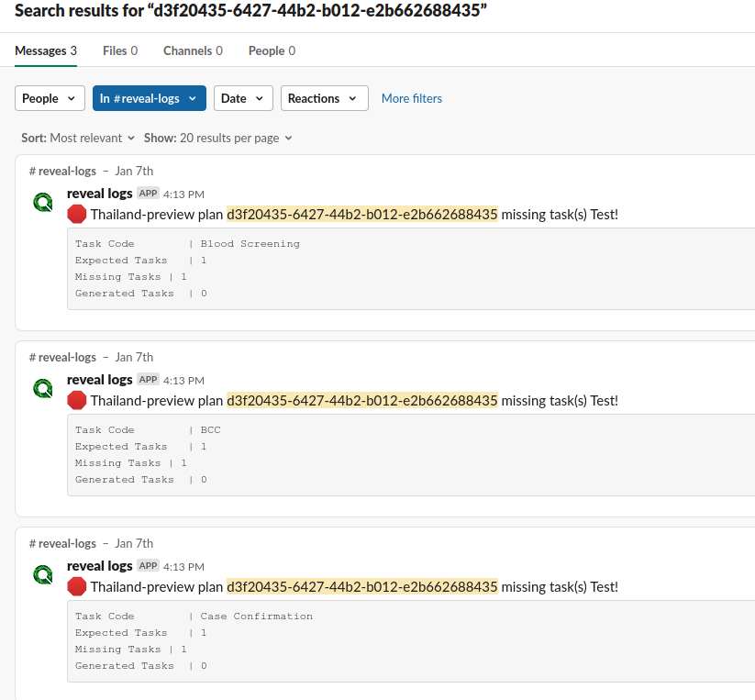Click the APP badge in the second result
This screenshot has height=700, width=755.
tap(147, 379)
